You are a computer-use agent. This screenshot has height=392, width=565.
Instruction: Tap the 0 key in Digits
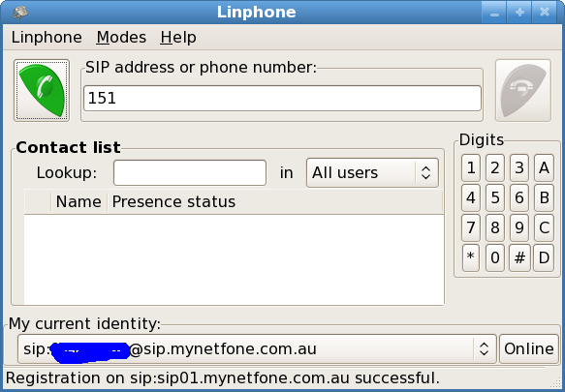click(x=495, y=257)
